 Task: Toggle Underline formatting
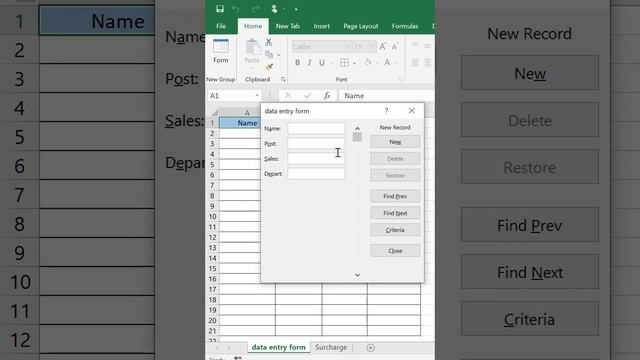[x=322, y=62]
